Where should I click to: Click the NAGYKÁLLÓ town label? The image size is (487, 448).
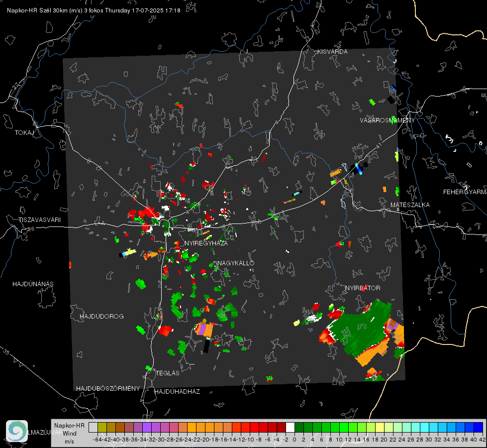(236, 263)
